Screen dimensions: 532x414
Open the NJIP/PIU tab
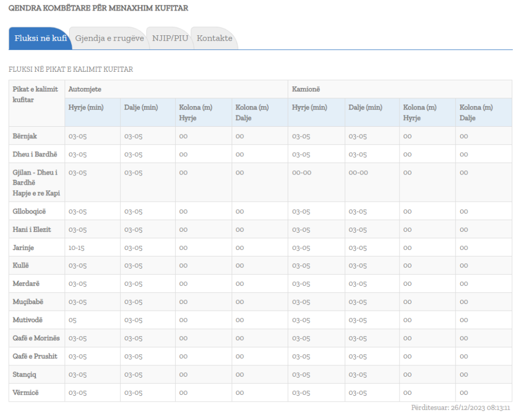point(170,38)
